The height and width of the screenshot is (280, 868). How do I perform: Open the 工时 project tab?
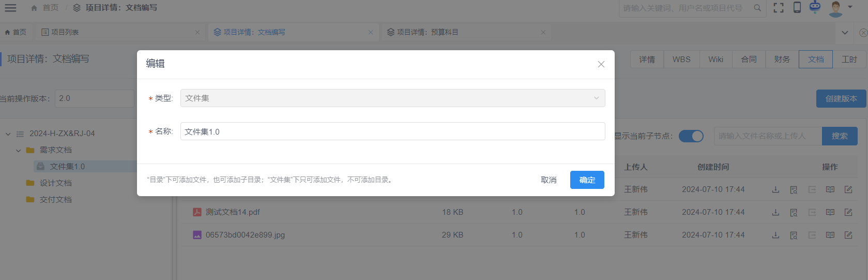[849, 60]
